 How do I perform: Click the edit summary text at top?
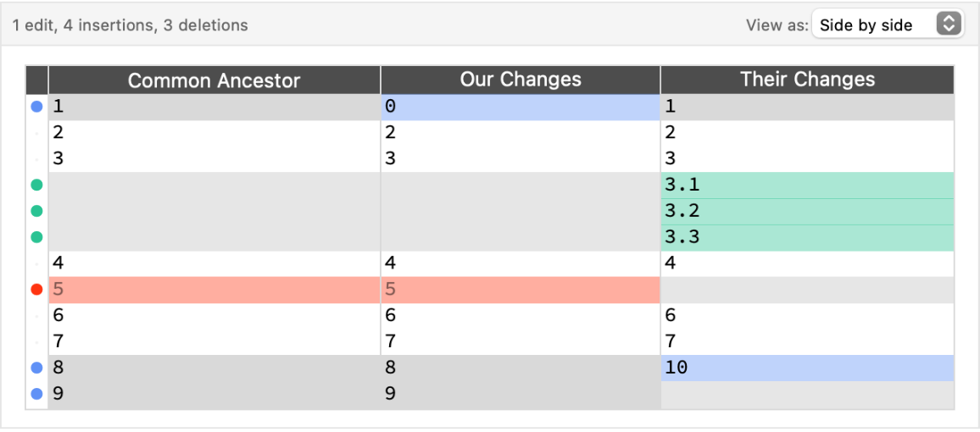point(131,25)
